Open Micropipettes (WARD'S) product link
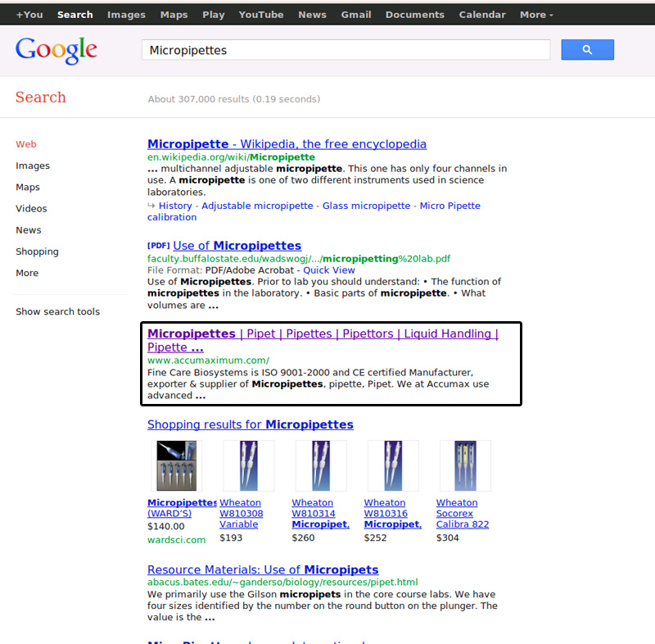655x644 pixels. pyautogui.click(x=182, y=508)
